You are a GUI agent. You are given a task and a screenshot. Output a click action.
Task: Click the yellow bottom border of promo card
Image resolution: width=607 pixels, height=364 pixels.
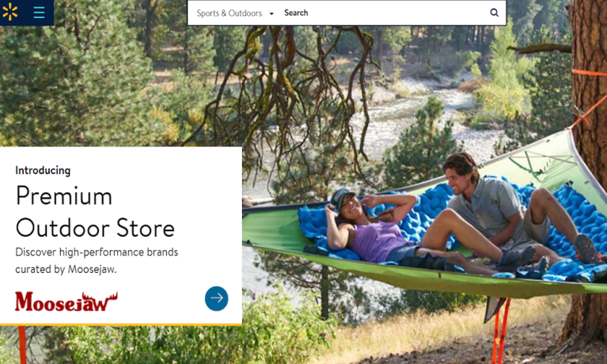(x=121, y=324)
